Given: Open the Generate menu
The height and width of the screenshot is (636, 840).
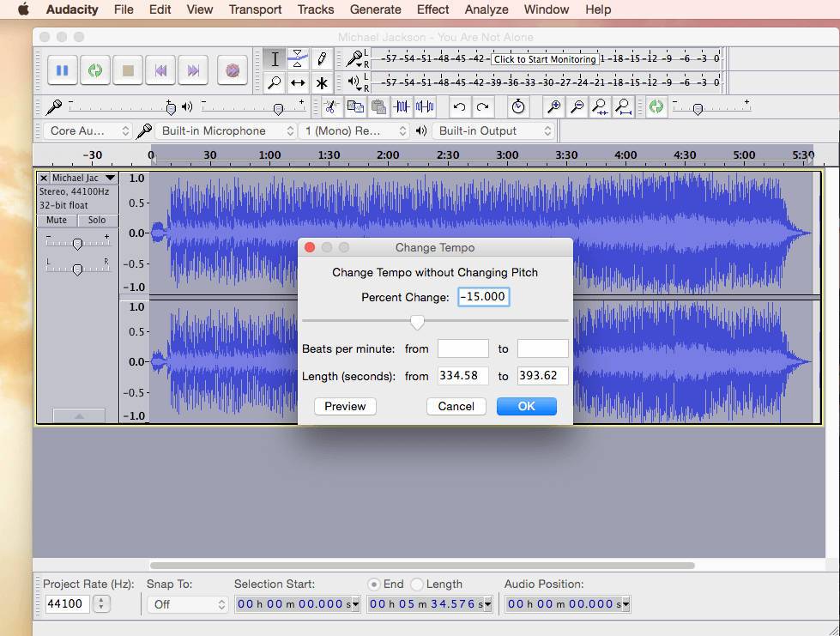Looking at the screenshot, I should click(x=375, y=9).
